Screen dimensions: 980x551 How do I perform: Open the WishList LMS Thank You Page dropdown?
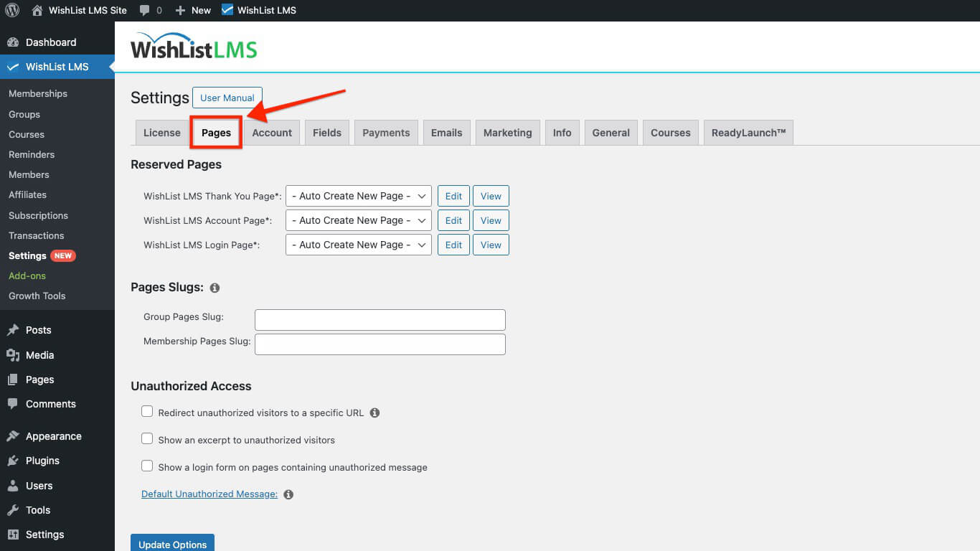tap(358, 195)
